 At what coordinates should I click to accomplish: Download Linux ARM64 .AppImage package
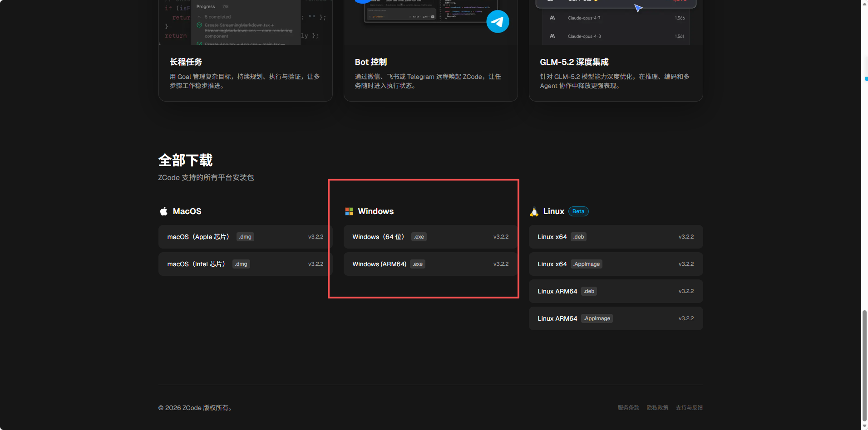pyautogui.click(x=616, y=318)
